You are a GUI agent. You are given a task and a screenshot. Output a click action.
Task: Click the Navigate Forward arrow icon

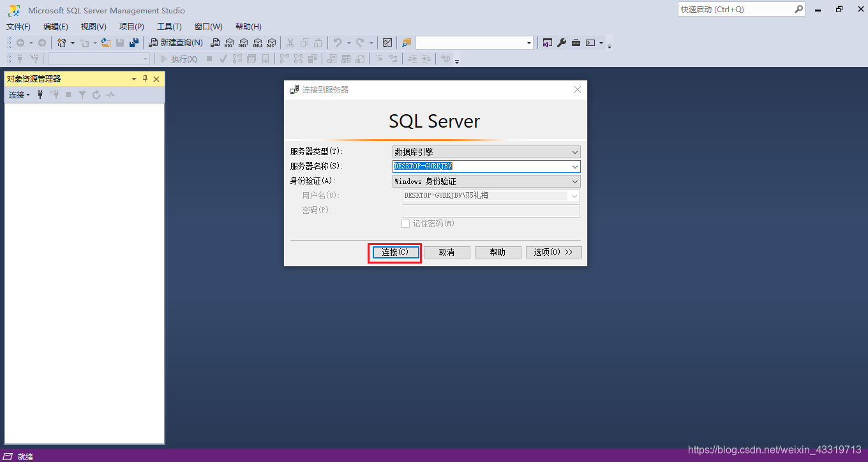pos(42,43)
